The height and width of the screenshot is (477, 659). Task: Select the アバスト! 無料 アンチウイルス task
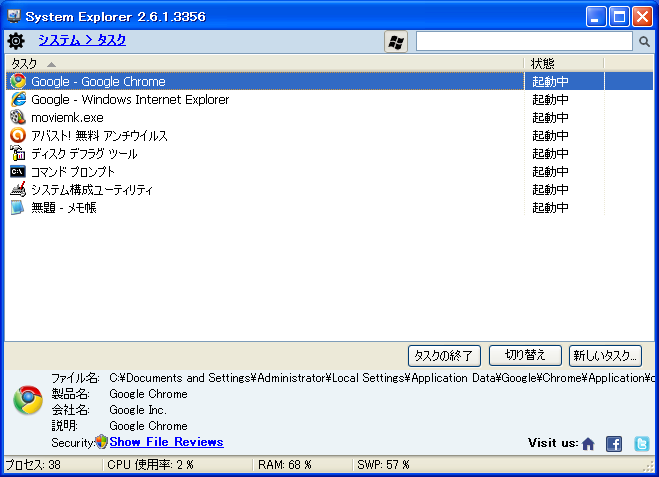pyautogui.click(x=330, y=135)
